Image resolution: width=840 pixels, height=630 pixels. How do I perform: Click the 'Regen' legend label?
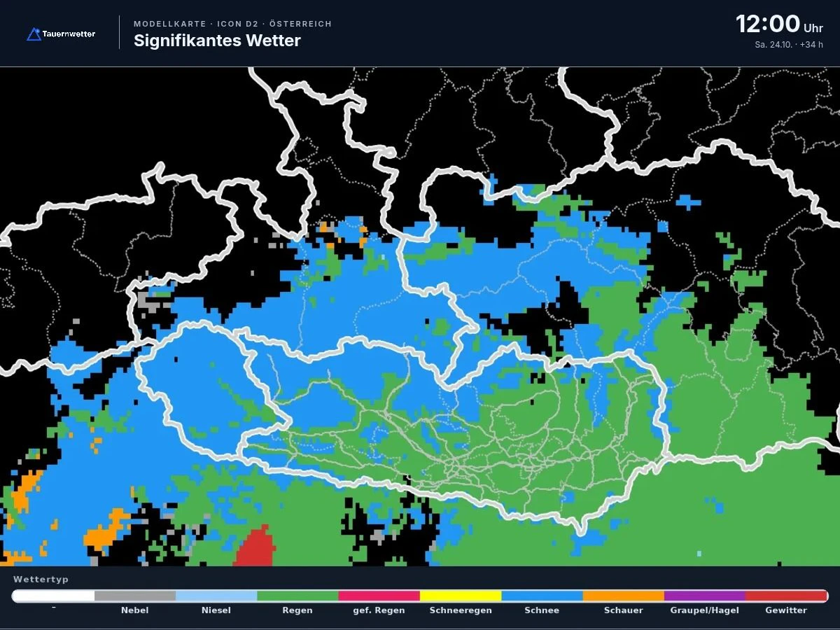(297, 610)
